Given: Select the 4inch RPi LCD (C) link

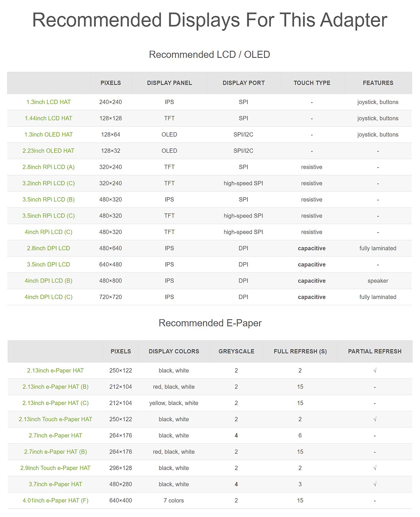Looking at the screenshot, I should (x=48, y=232).
